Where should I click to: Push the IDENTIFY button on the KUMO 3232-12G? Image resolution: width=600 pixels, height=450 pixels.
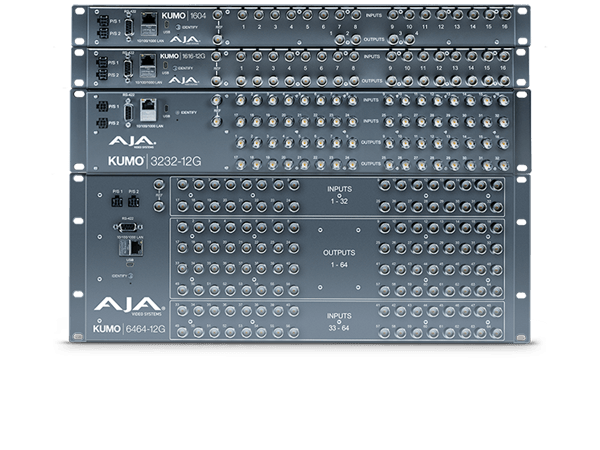tap(177, 112)
